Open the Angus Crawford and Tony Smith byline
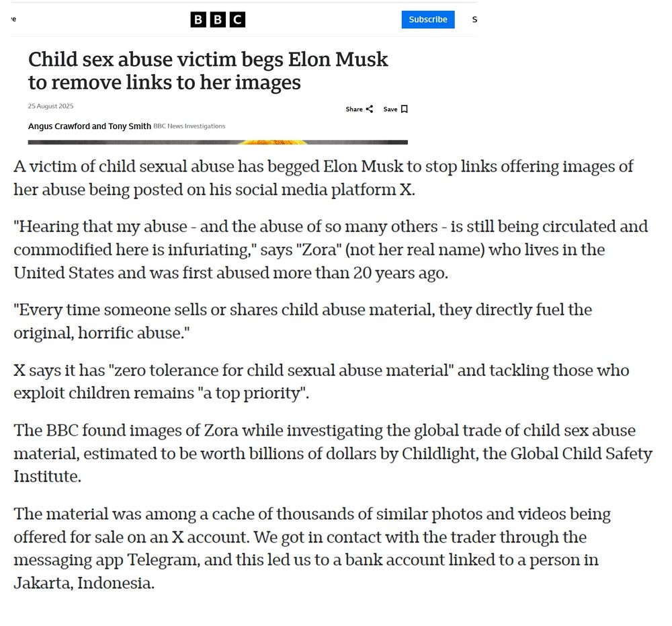Image resolution: width=672 pixels, height=626 pixels. coord(89,126)
